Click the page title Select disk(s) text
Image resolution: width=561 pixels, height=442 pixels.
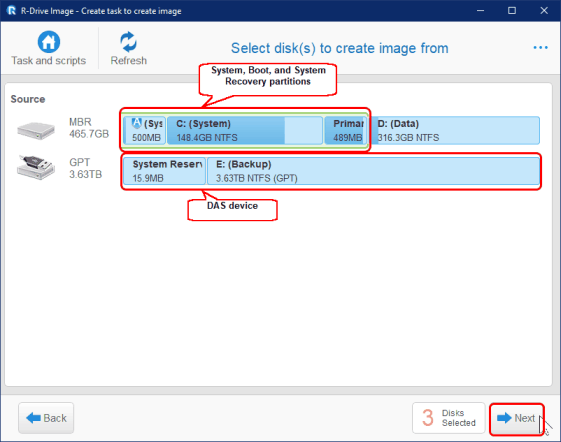click(x=340, y=48)
